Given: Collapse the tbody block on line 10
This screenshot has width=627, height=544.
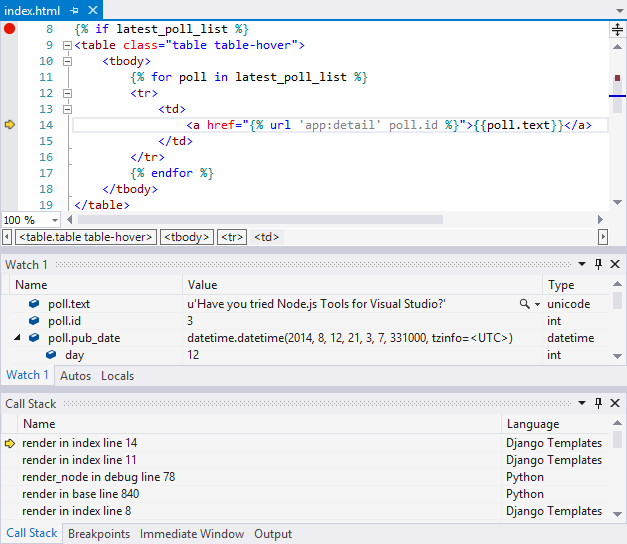Looking at the screenshot, I should [x=67, y=61].
